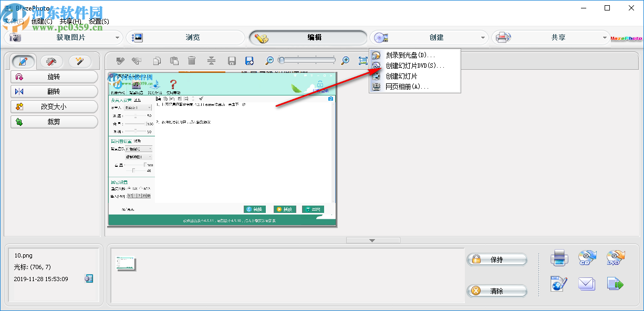Click the Save As floppy icon
Viewport: 644px width, 311px height.
[250, 60]
